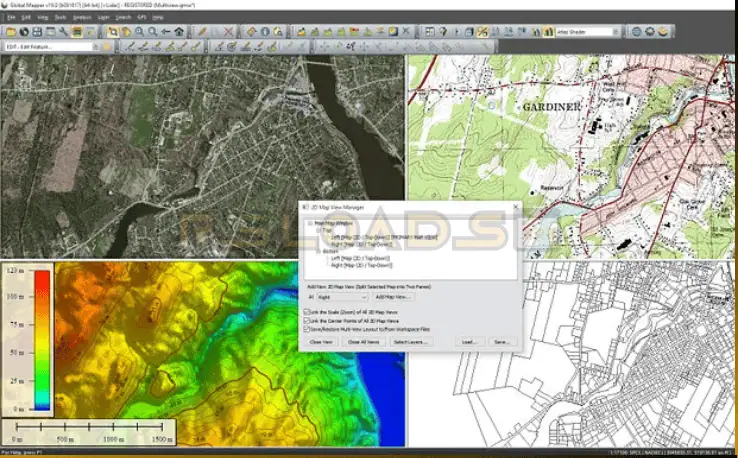Click the online data globe icon
This screenshot has height=458, width=738.
pos(24,32)
